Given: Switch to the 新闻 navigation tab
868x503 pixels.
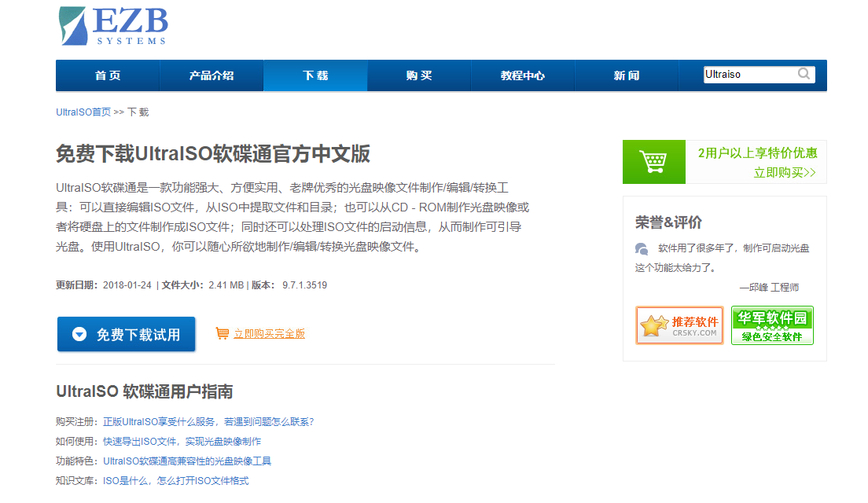Looking at the screenshot, I should click(x=627, y=75).
